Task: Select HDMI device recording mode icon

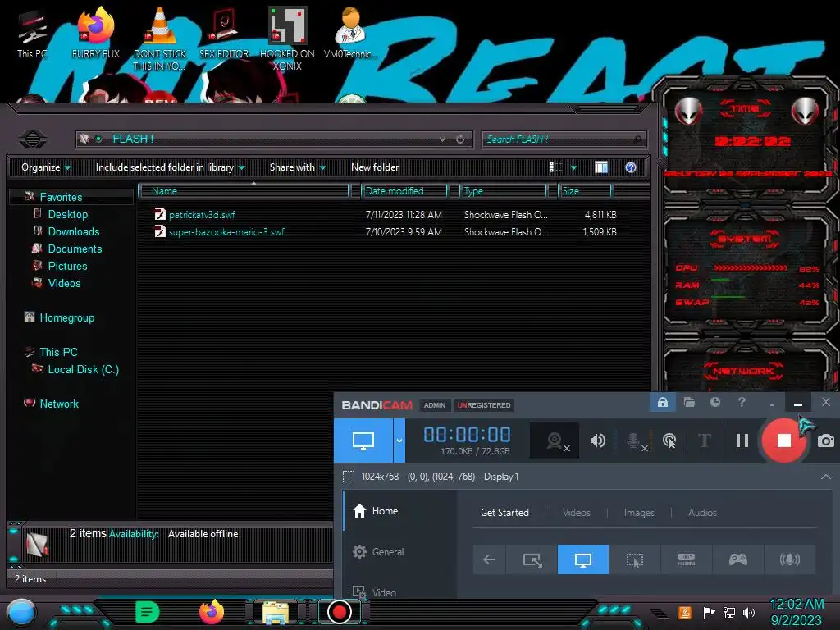Action: [687, 559]
